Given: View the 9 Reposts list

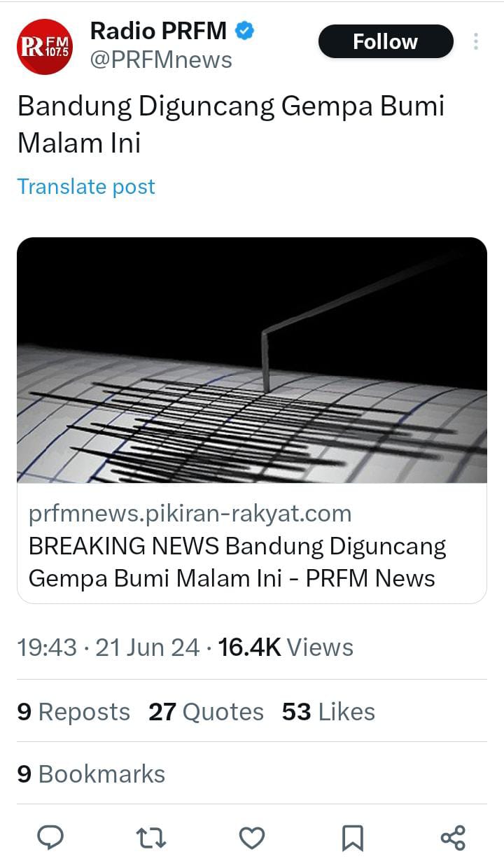Looking at the screenshot, I should pos(73,712).
